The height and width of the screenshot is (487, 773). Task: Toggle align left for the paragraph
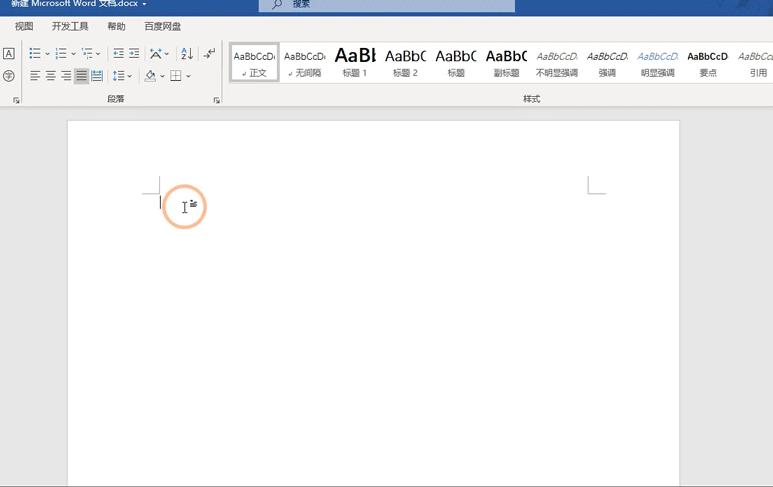click(x=35, y=76)
